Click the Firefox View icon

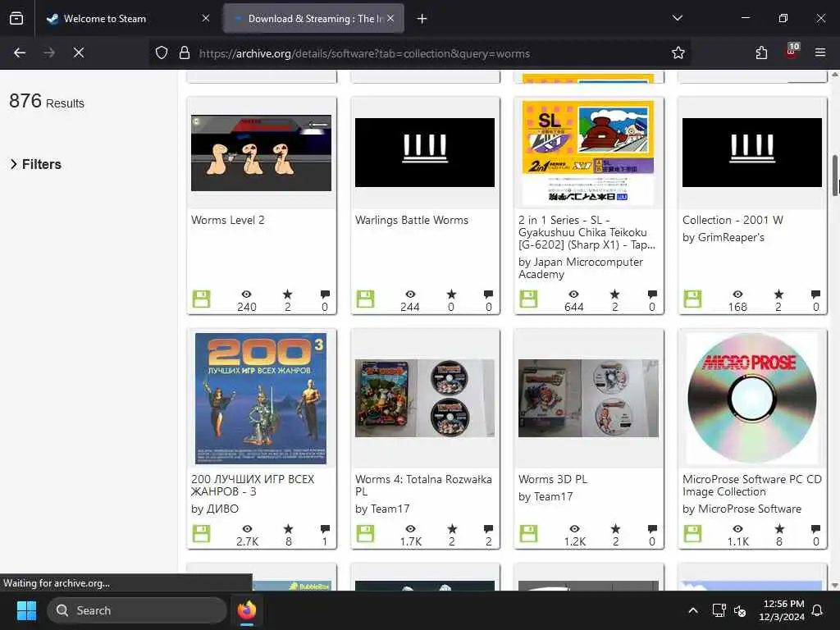[x=16, y=19]
